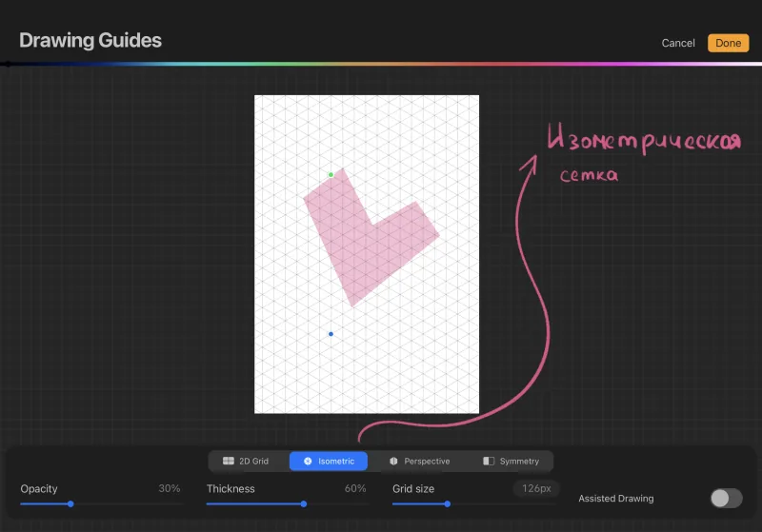Click the Thickness label

tap(231, 489)
